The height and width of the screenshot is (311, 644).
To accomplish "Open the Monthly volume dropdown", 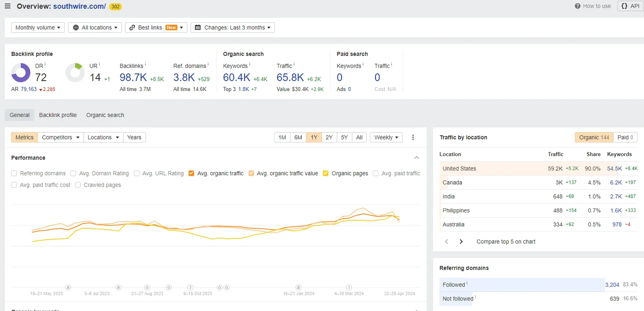I will (x=38, y=28).
